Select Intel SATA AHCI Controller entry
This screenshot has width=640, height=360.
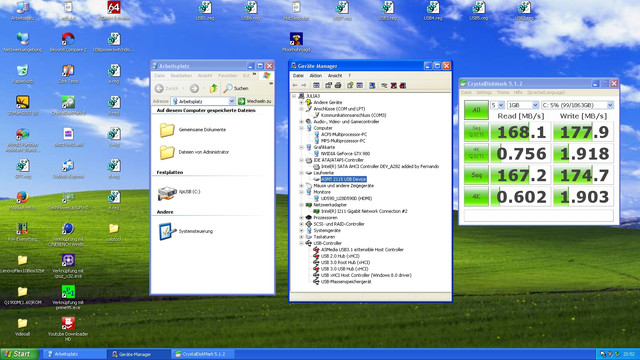(x=380, y=167)
